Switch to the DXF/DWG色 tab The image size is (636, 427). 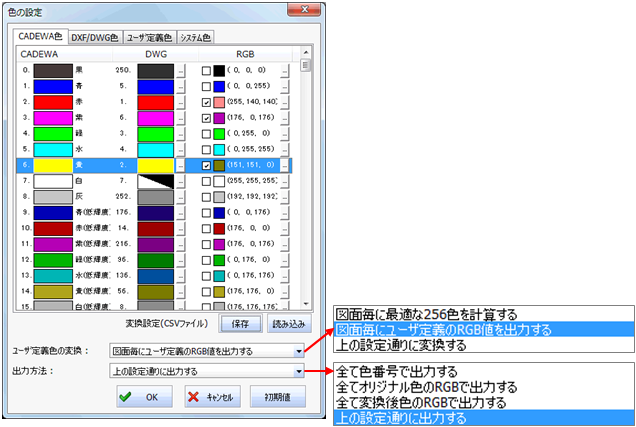[x=94, y=37]
